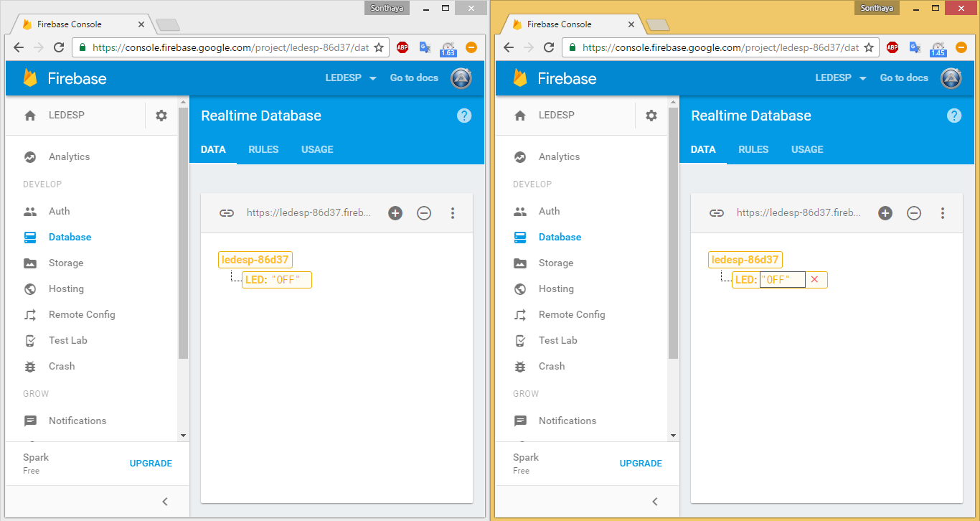
Task: Open Hosting in right window sidebar
Action: (x=582, y=288)
